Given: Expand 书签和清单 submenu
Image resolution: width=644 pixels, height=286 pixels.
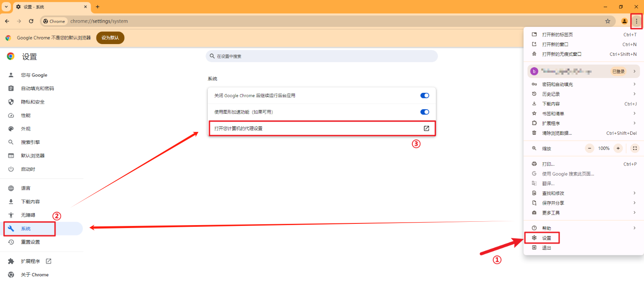Looking at the screenshot, I should pos(584,113).
